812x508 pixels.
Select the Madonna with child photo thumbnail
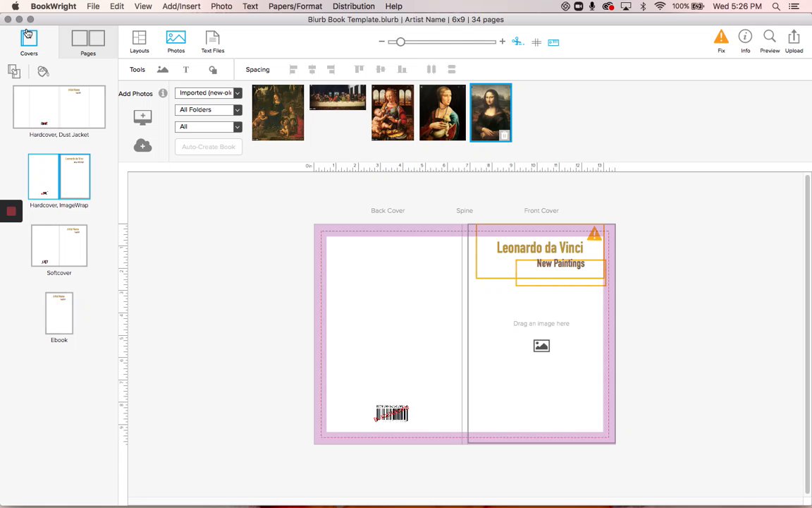(393, 112)
